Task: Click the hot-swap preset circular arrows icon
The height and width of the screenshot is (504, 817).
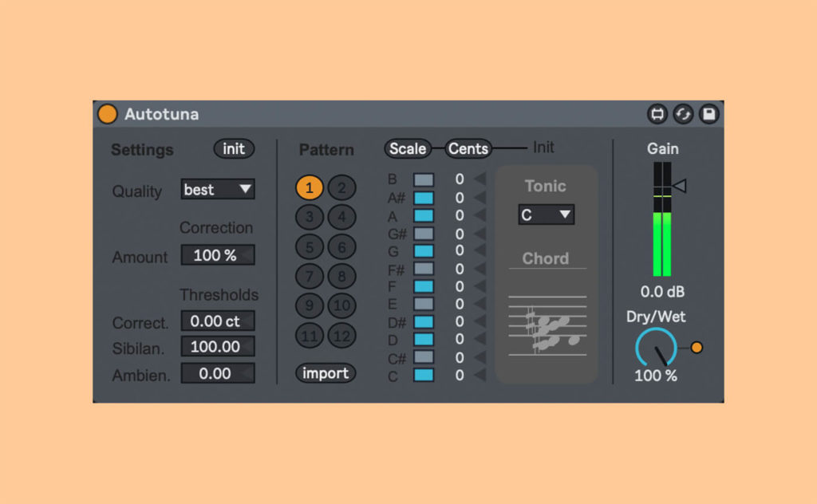Action: pyautogui.click(x=683, y=114)
